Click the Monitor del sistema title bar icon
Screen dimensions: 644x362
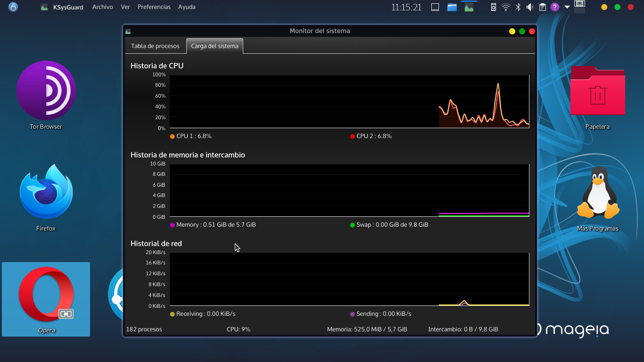128,31
